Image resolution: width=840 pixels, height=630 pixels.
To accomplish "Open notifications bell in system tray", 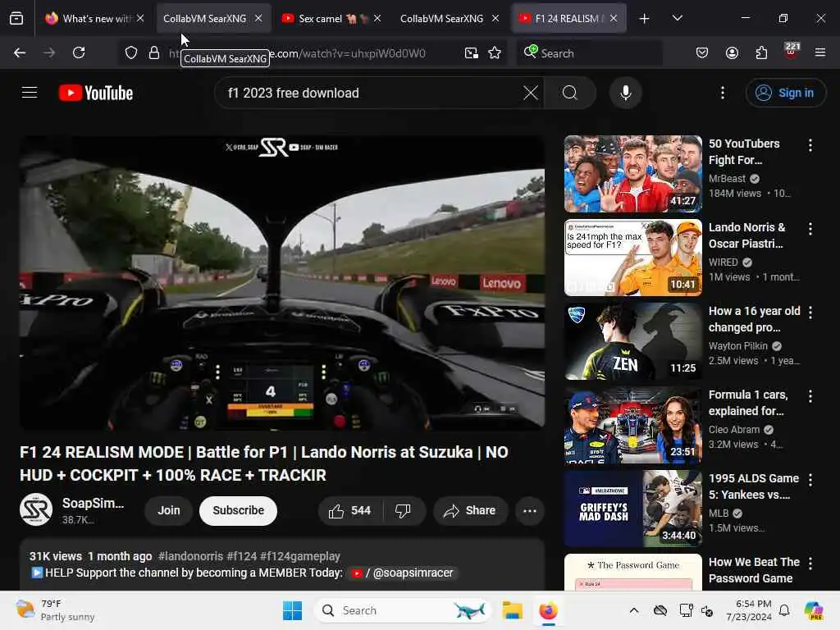I will 784,610.
